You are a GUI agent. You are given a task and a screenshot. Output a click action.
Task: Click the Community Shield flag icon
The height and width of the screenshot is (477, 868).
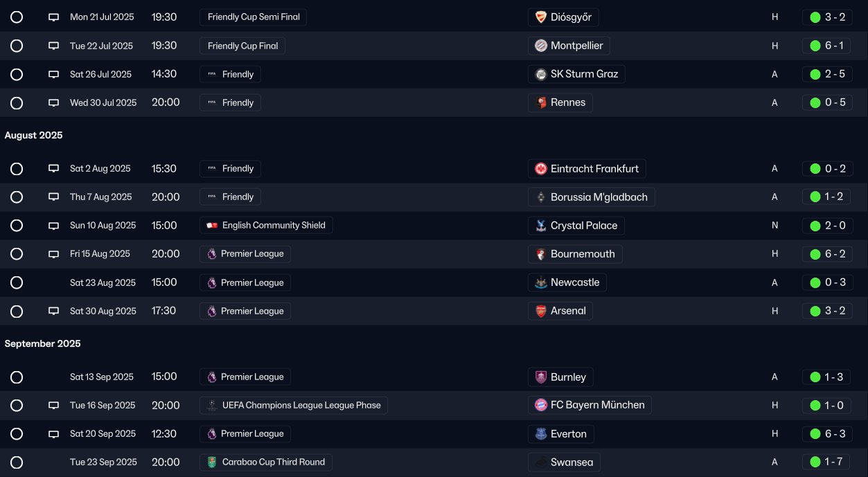(212, 226)
